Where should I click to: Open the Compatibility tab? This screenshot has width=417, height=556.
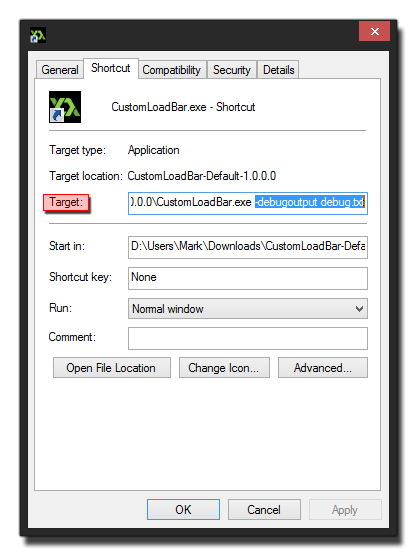tap(172, 70)
